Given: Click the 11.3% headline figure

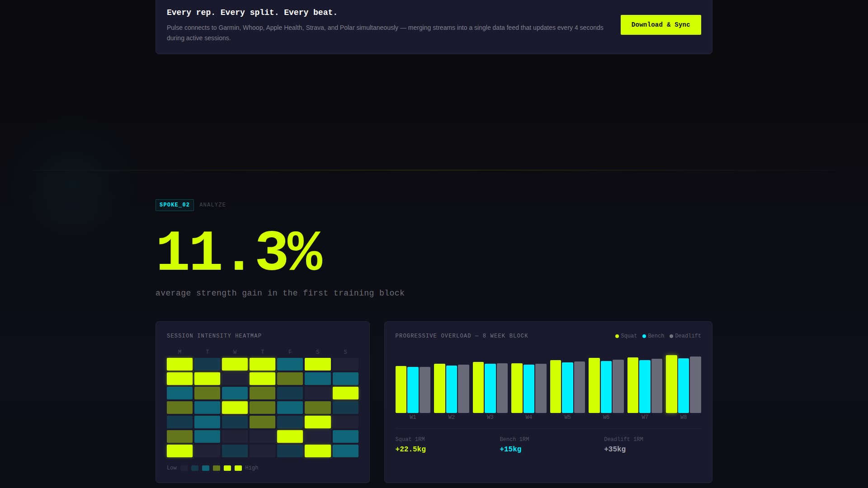Looking at the screenshot, I should [239, 251].
